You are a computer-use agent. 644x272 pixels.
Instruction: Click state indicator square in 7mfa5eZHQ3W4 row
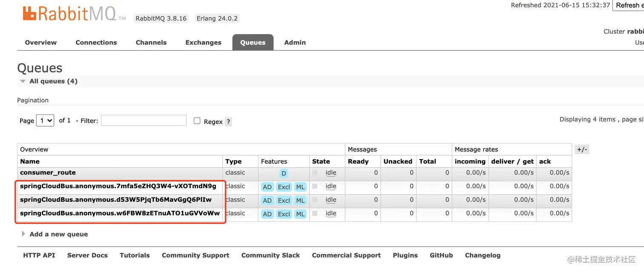315,186
